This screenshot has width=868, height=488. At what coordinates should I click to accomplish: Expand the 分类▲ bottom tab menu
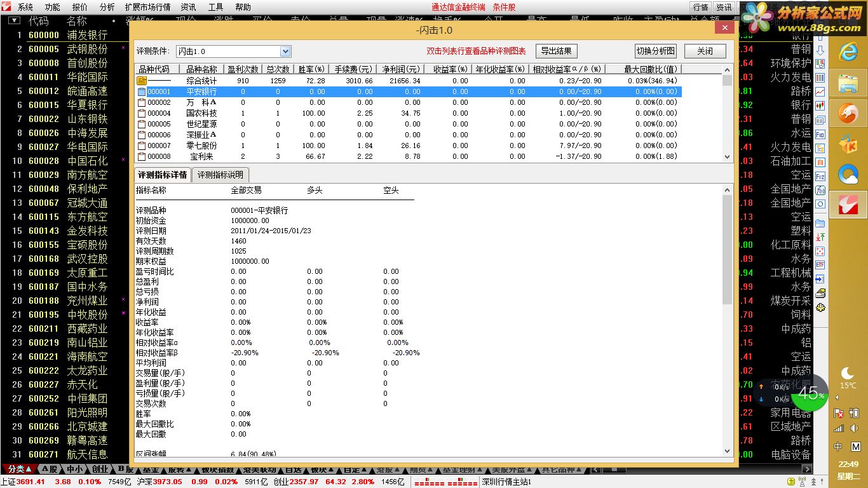coord(20,470)
